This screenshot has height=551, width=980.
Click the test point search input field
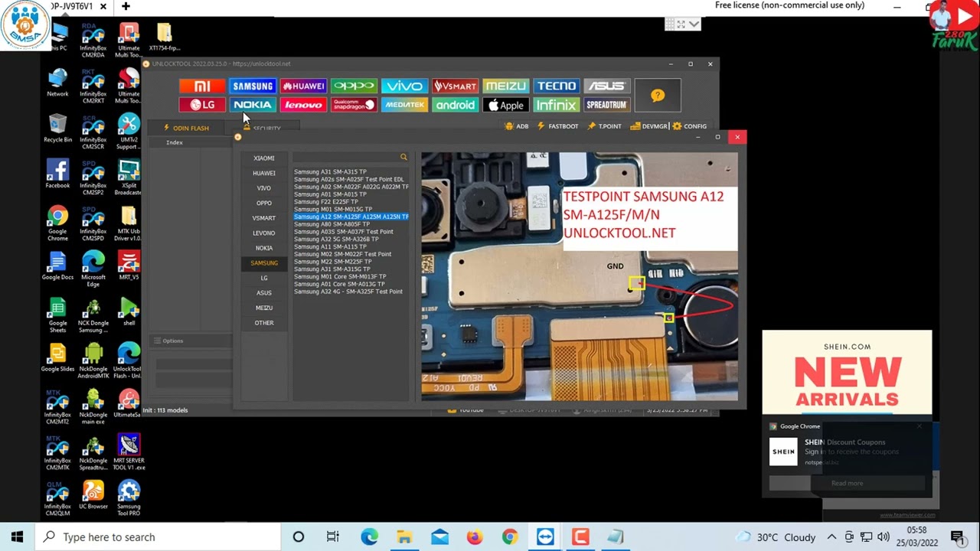[x=346, y=157]
